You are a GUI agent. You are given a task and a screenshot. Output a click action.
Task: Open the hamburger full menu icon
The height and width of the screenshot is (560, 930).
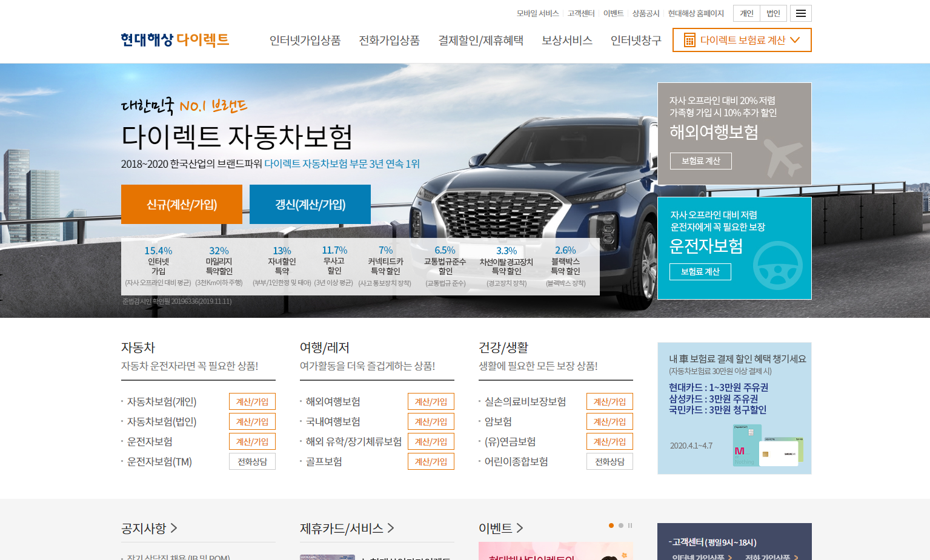point(800,13)
